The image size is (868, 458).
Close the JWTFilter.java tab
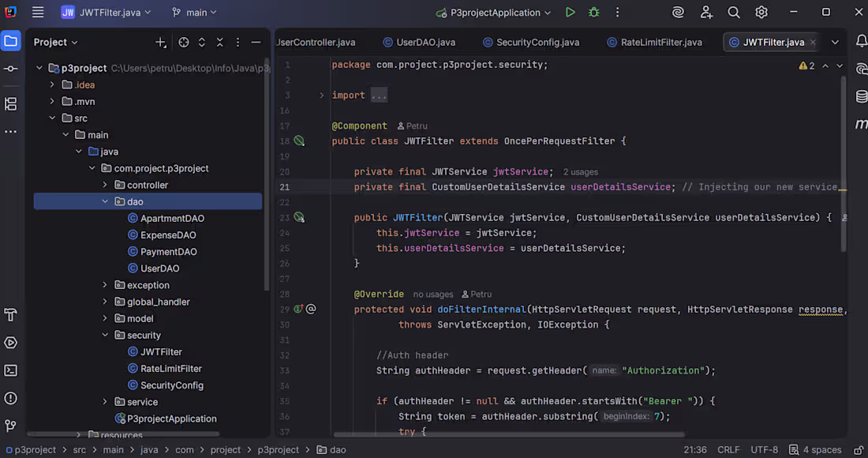pyautogui.click(x=813, y=42)
